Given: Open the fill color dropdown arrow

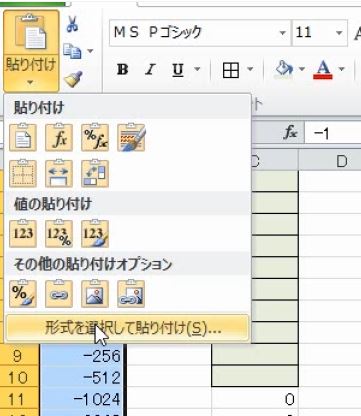Looking at the screenshot, I should click(302, 69).
